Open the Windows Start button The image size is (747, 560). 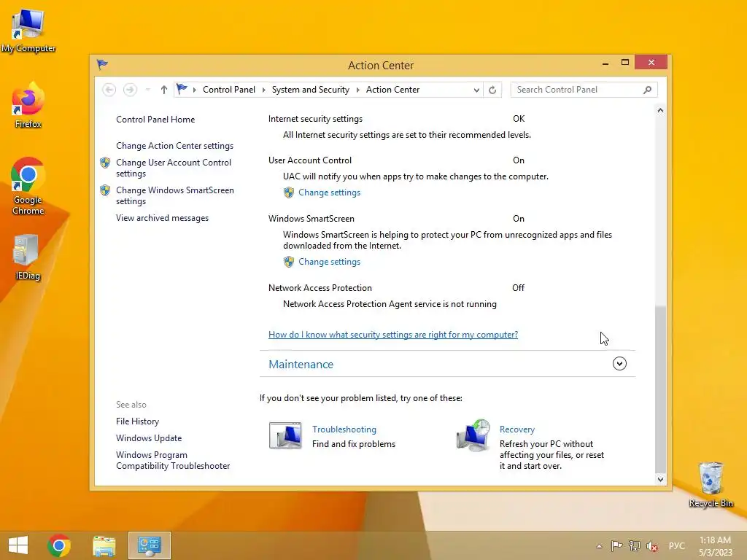tap(18, 545)
